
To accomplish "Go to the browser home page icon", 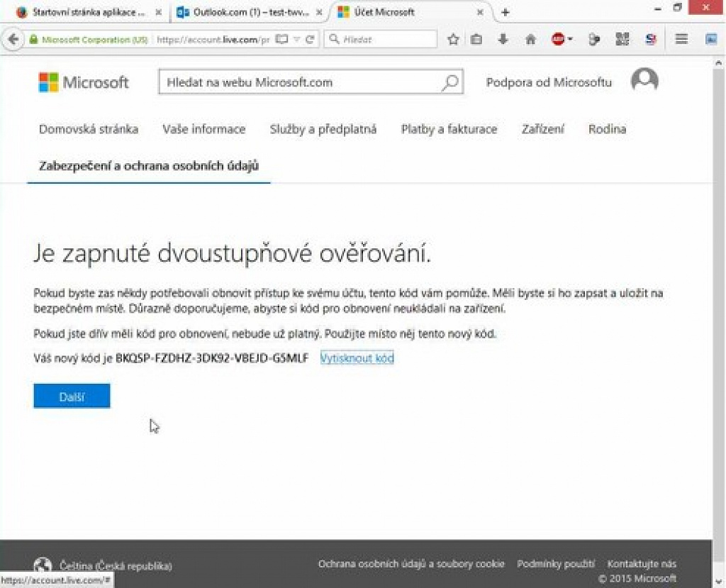I will pos(530,40).
